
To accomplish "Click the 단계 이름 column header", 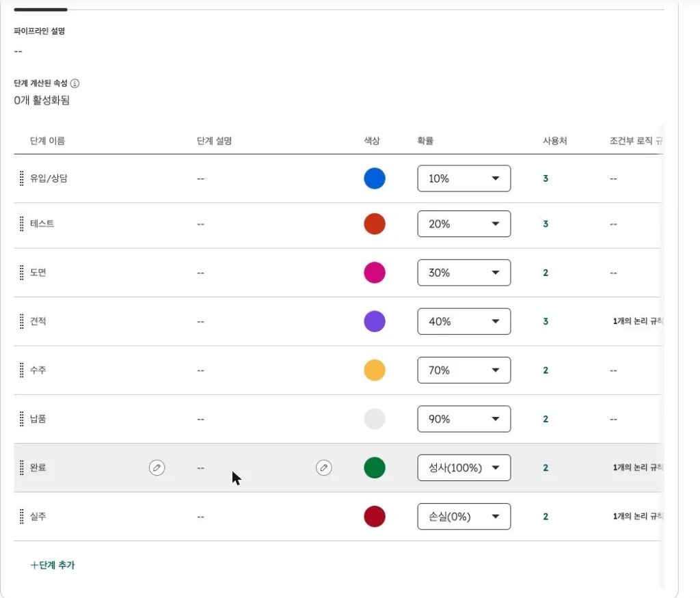I will click(47, 141).
